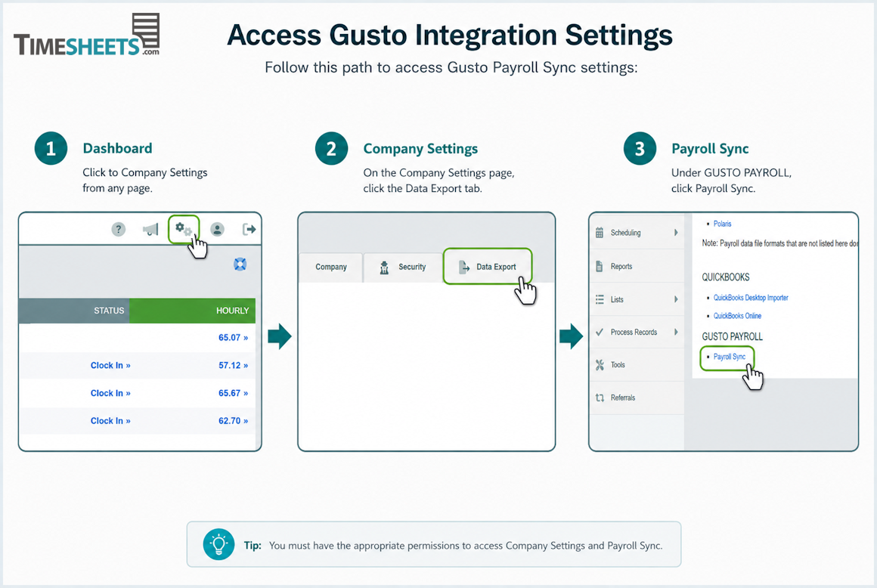The height and width of the screenshot is (588, 877).
Task: Click Clock In beside 62.70
Action: (x=110, y=420)
